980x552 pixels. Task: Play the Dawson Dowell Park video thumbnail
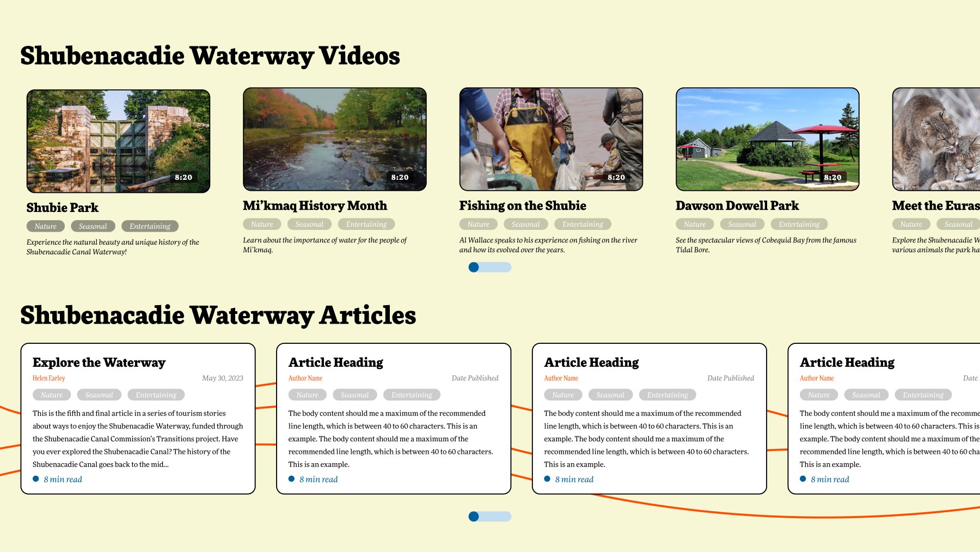768,139
